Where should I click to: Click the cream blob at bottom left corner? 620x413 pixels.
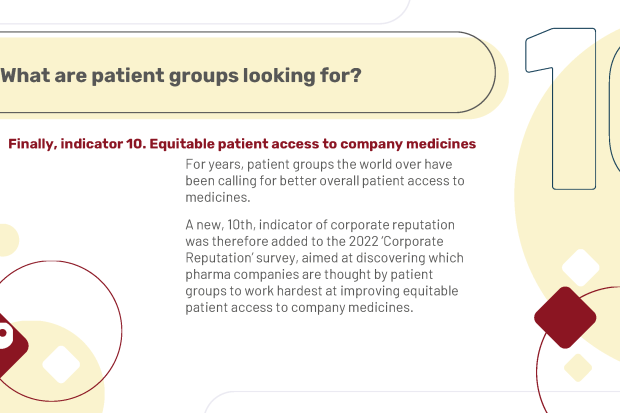51,367
